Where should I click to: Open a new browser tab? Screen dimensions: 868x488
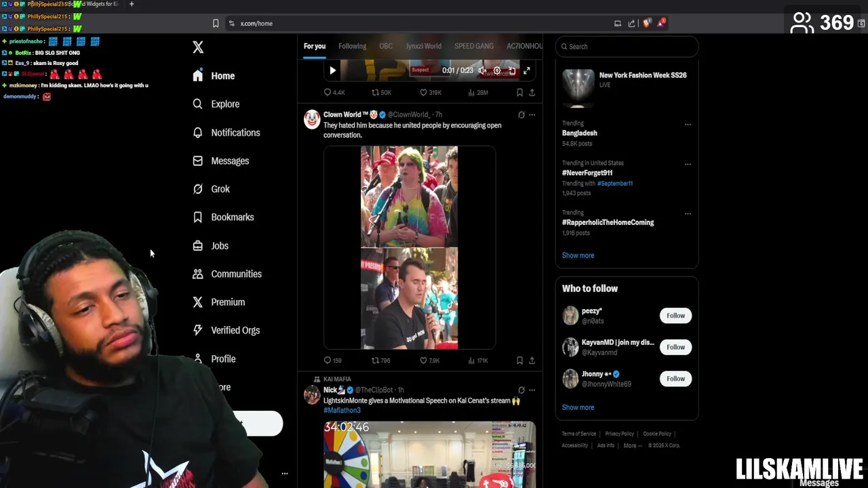132,4
